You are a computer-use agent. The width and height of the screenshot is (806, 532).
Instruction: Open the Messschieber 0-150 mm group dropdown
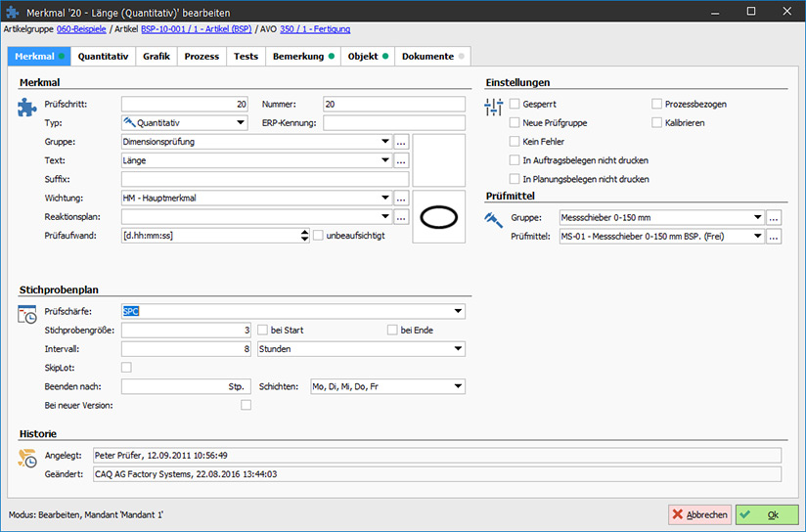758,217
